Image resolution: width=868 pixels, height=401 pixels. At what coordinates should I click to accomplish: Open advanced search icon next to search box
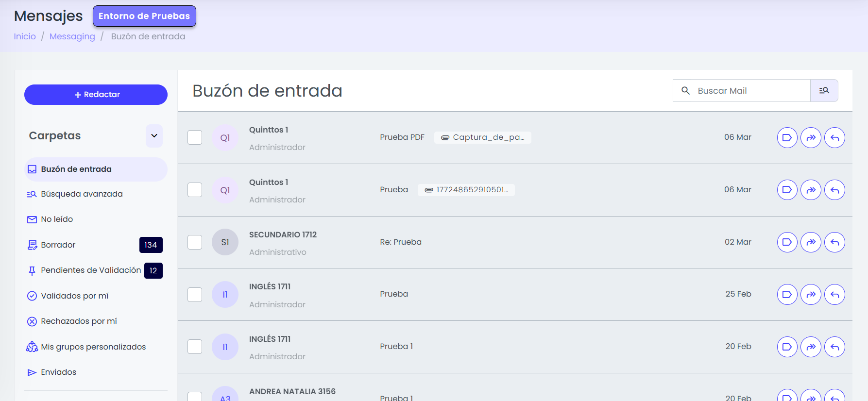[x=824, y=91]
